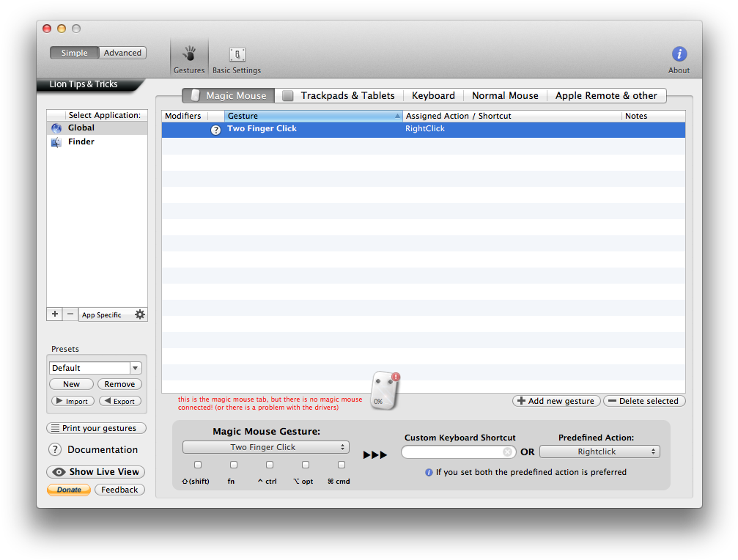Screen dimensions: 738x560
Task: Open the Rightclick predefined action dropdown
Action: point(599,452)
